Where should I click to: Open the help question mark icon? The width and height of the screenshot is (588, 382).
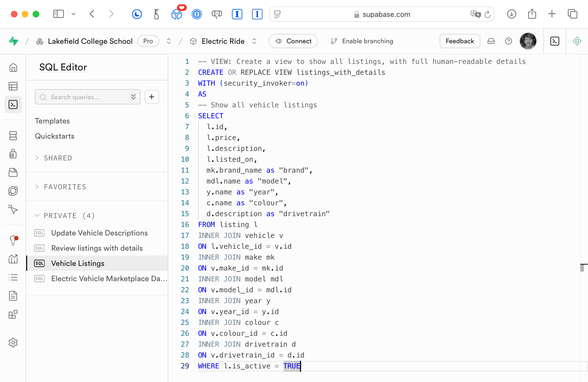click(x=508, y=41)
